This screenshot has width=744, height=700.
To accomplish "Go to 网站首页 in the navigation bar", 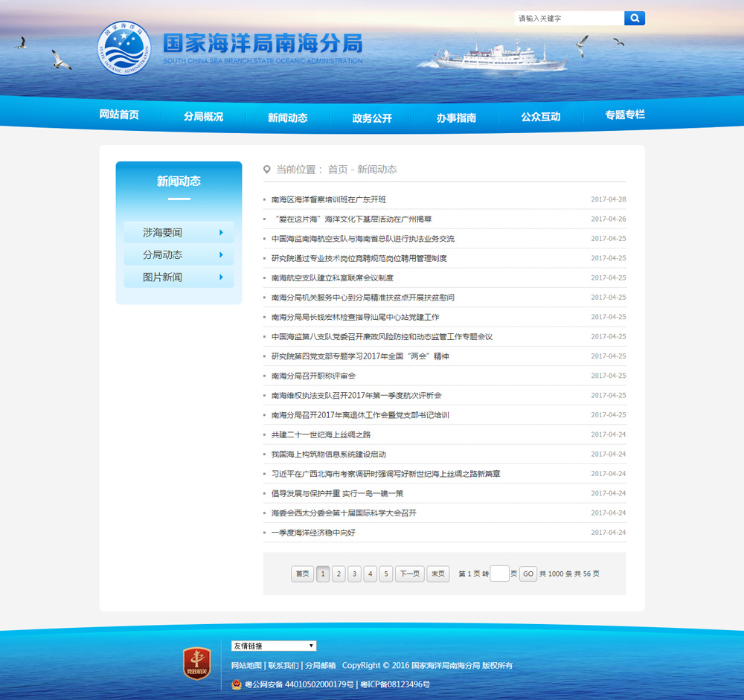I will click(119, 115).
